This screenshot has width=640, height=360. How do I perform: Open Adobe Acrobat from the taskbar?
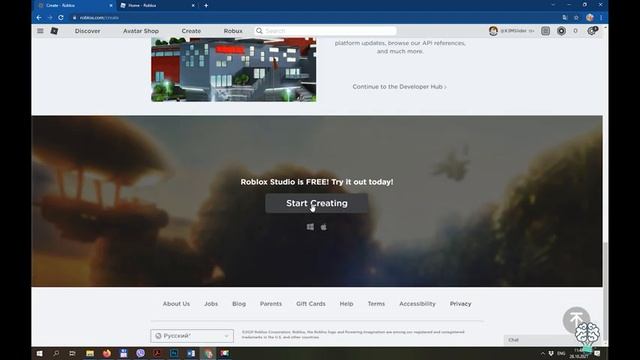(x=157, y=353)
